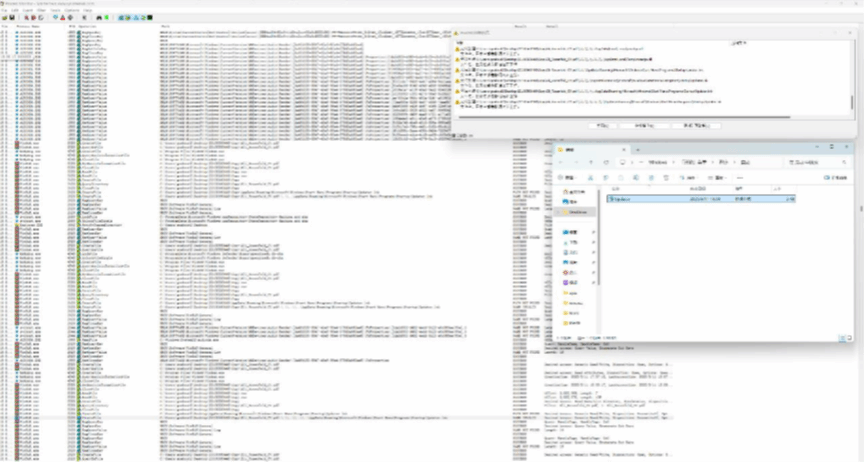Open the View dropdown in File Explorer
The width and height of the screenshot is (864, 462).
720,177
